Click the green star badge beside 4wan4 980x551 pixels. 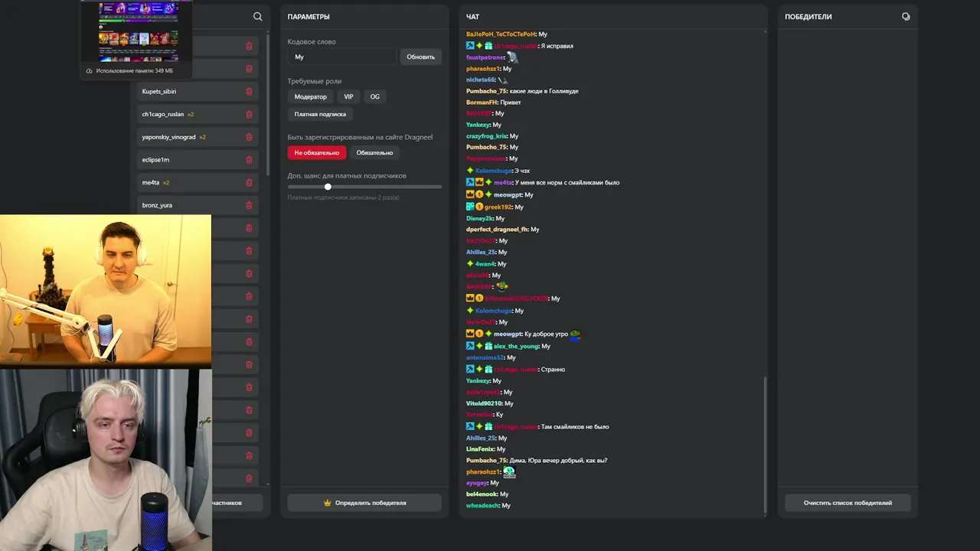coord(470,264)
